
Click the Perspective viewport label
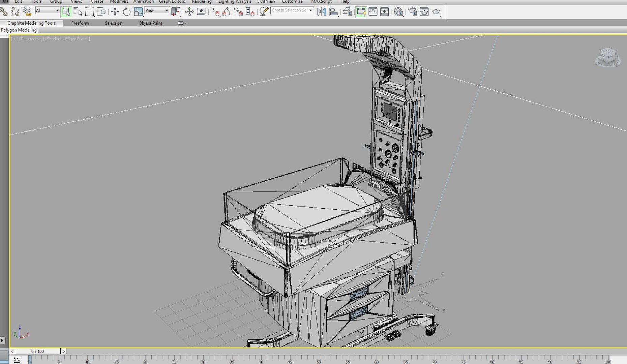click(31, 39)
